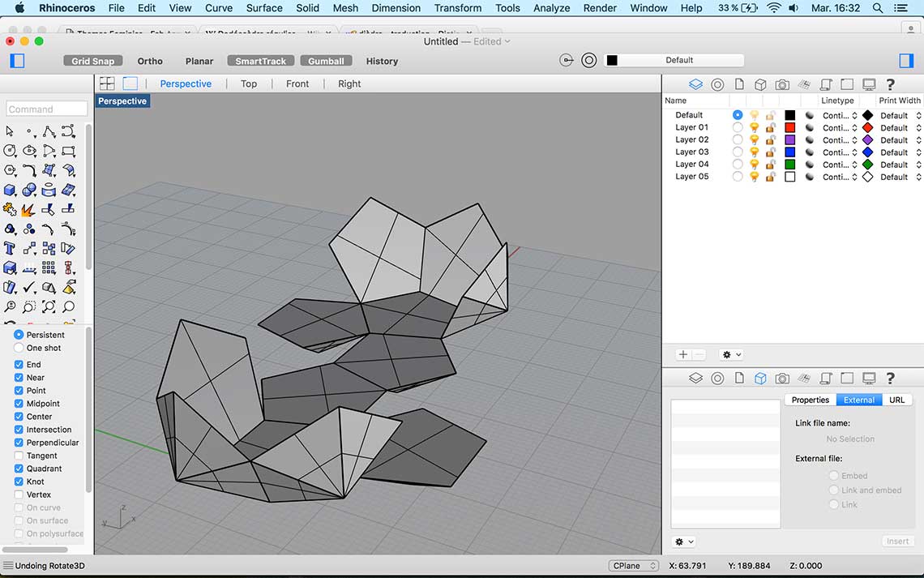Click the hamburger icon beside Undoing Rotate3D
Viewport: 924px width, 578px height.
(7, 566)
